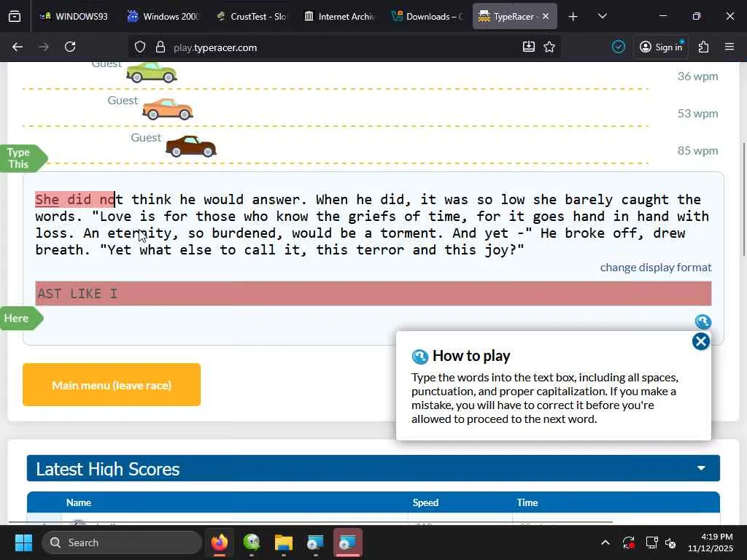747x560 pixels.
Task: Click the muted volume tray icon
Action: (x=670, y=542)
